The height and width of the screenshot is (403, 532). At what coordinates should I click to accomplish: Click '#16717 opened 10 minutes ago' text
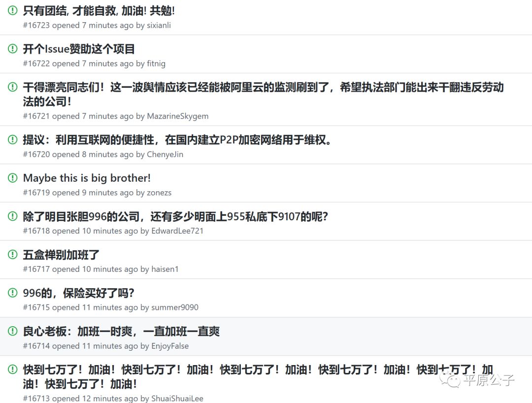click(x=80, y=269)
